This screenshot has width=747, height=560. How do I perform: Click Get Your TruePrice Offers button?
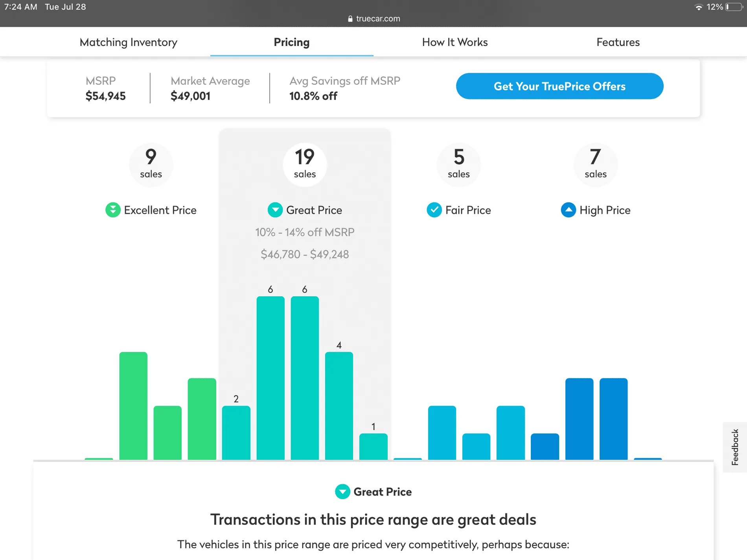(559, 86)
